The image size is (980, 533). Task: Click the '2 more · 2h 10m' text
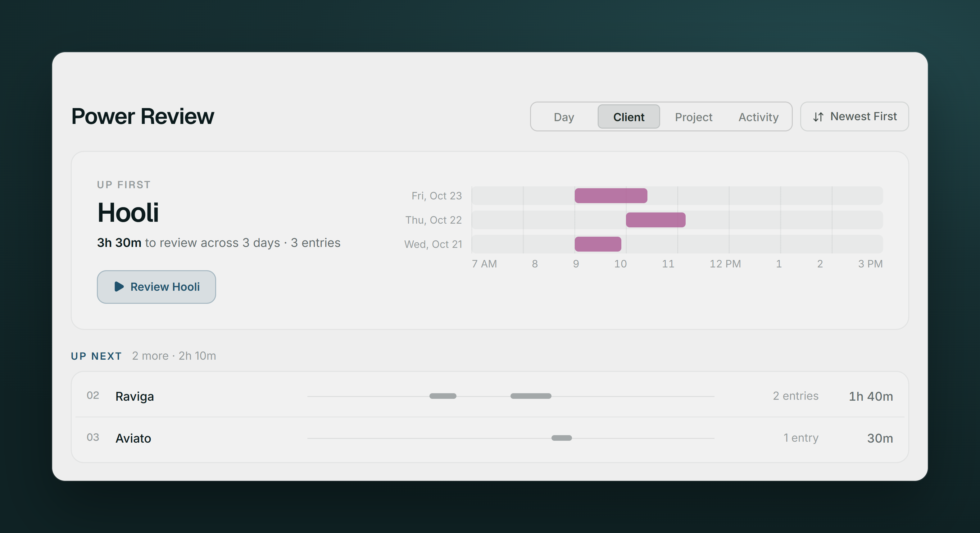tap(174, 356)
